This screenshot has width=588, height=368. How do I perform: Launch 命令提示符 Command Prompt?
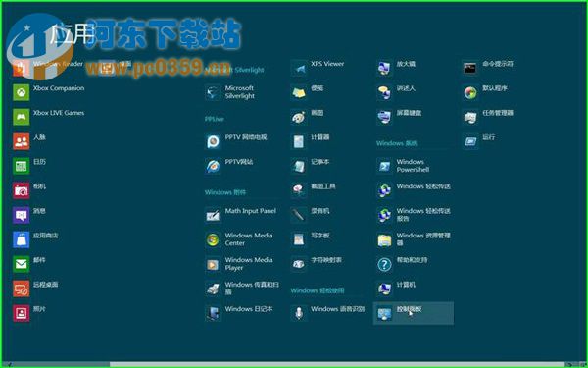488,68
